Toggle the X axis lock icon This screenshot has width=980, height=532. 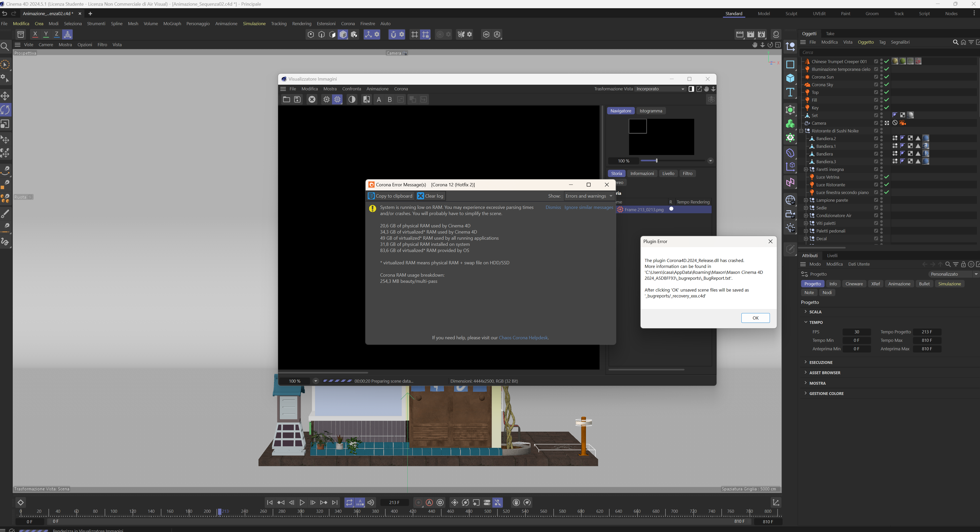click(35, 34)
